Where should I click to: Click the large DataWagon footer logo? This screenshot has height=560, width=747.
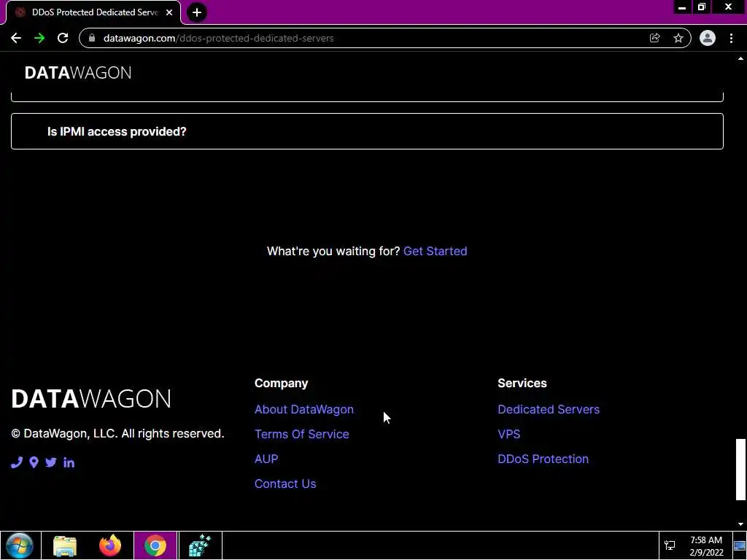[x=91, y=399]
